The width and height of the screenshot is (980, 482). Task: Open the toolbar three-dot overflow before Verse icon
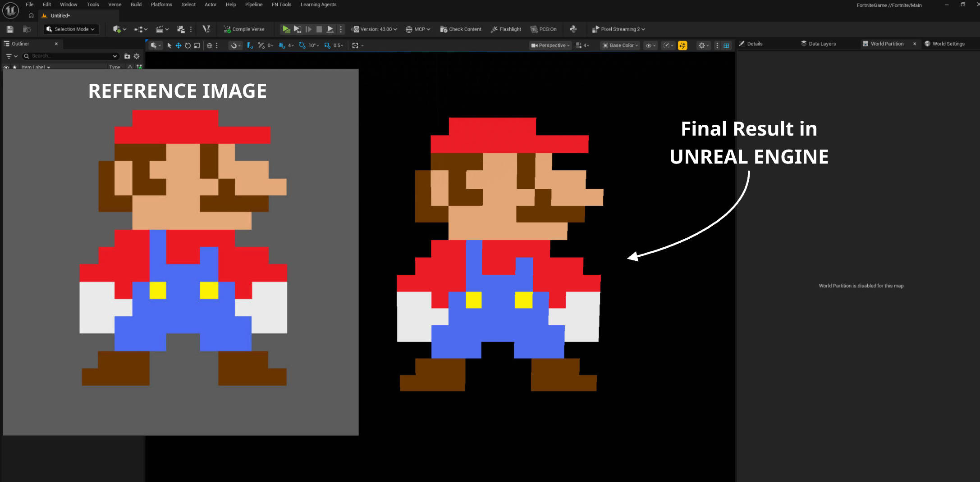tap(191, 29)
